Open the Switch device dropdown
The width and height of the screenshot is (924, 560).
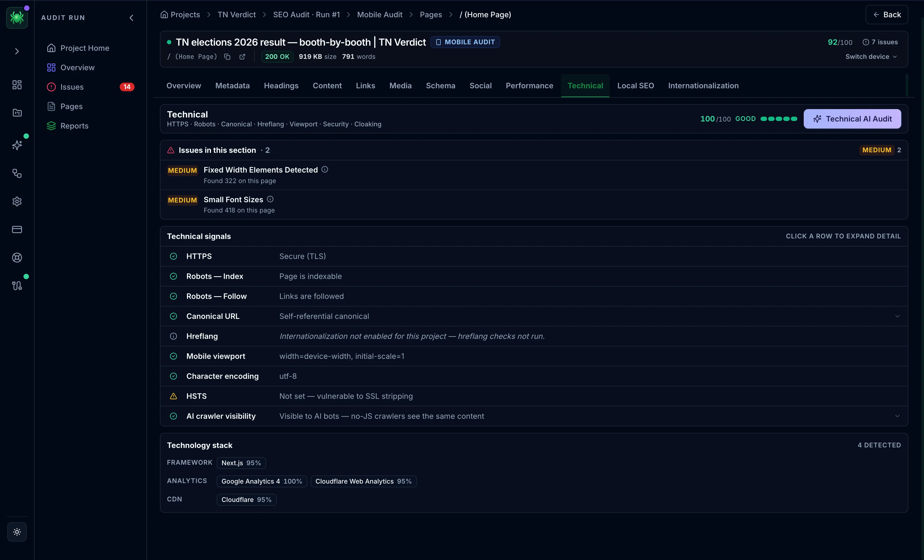pyautogui.click(x=871, y=57)
